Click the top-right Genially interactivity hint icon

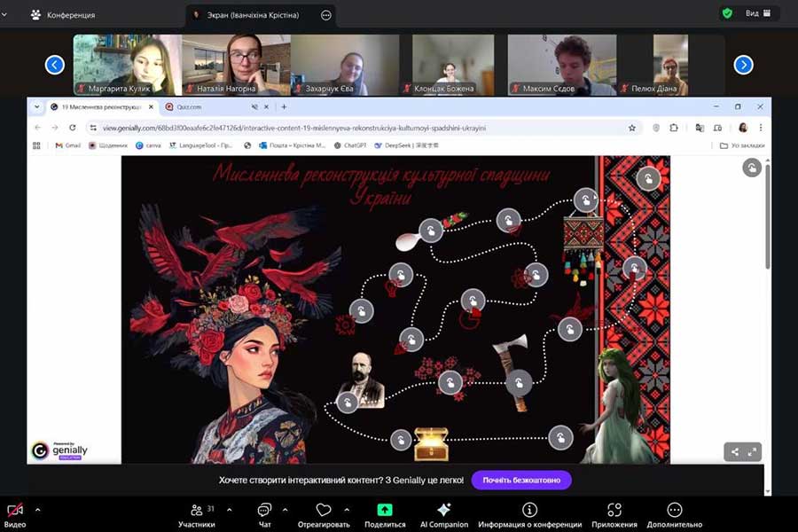752,168
